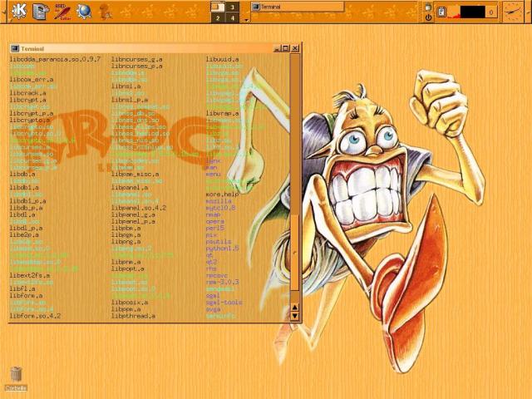Click python1.5 directory entry
Image resolution: width=532 pixels, height=399 pixels.
(x=222, y=249)
